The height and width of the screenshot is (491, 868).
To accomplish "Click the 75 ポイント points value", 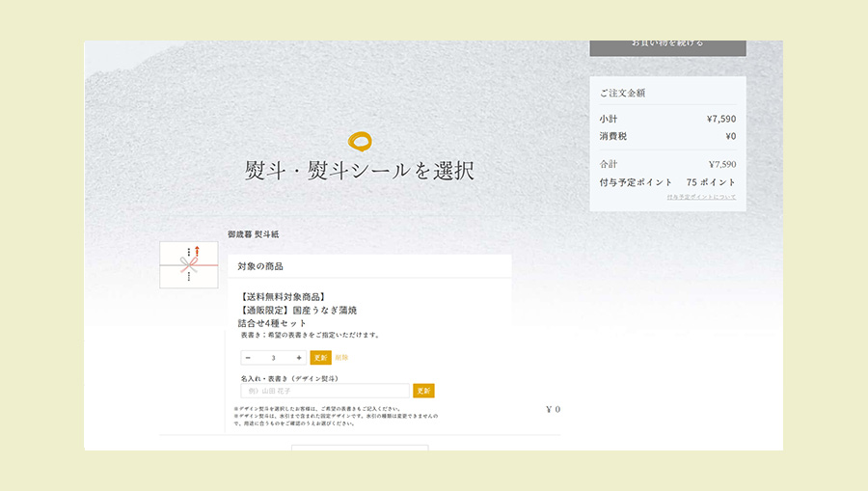I will 711,181.
